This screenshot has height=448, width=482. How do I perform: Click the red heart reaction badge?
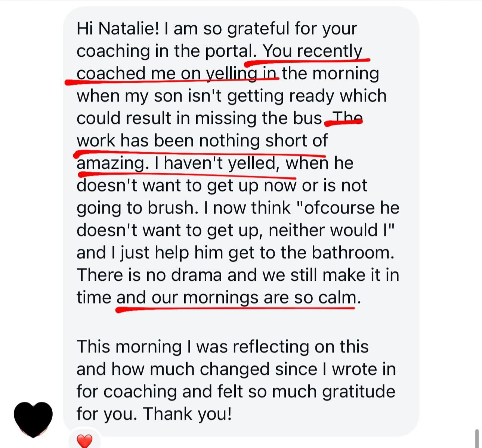(84, 441)
